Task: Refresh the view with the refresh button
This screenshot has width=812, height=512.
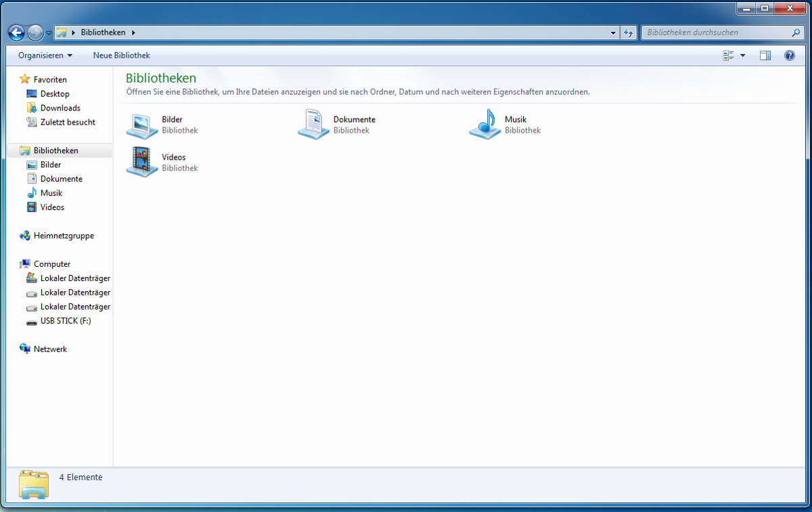Action: tap(629, 33)
